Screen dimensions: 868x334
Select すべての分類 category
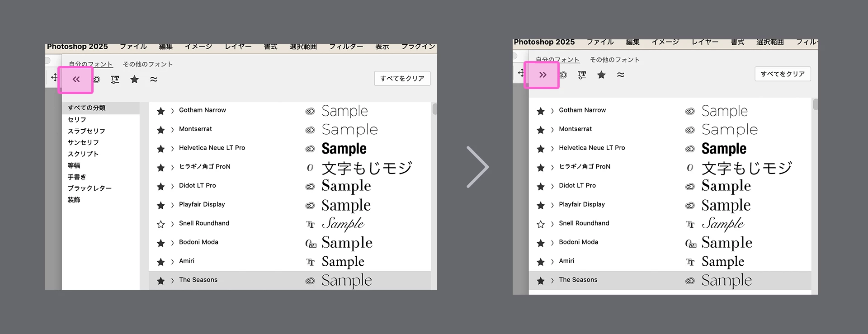tap(101, 108)
